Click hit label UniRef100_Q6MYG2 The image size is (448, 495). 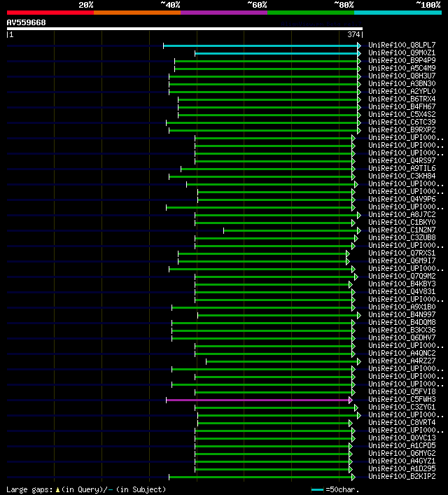click(402, 453)
